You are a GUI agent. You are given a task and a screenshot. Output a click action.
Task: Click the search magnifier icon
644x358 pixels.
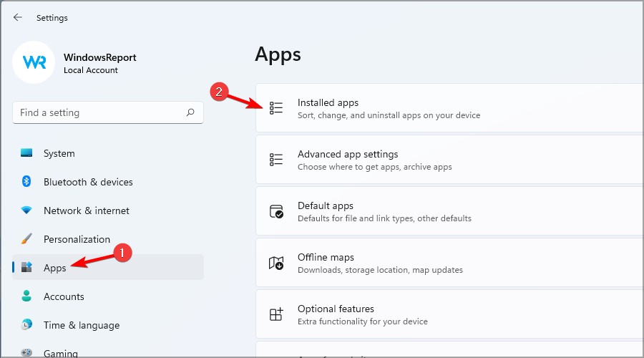click(x=190, y=112)
